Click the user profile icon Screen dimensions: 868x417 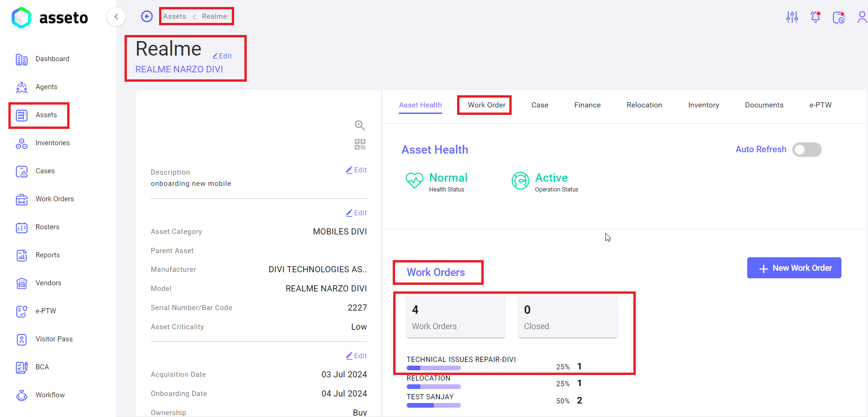(861, 17)
